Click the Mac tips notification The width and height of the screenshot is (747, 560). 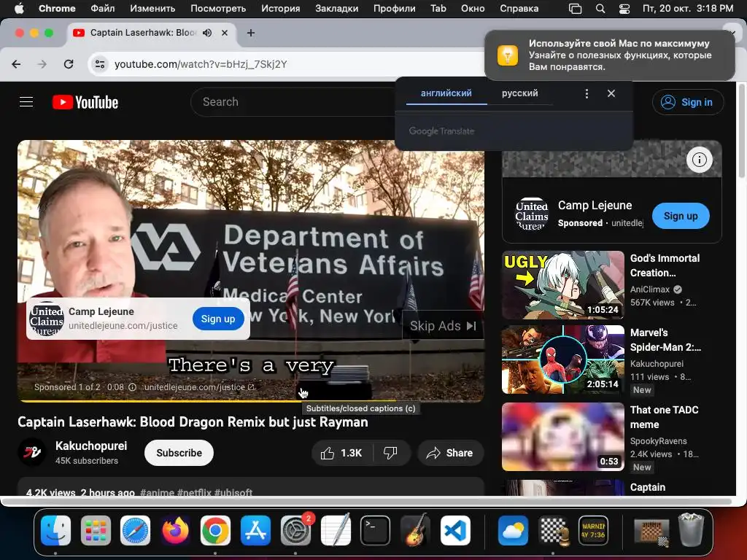tap(610, 55)
